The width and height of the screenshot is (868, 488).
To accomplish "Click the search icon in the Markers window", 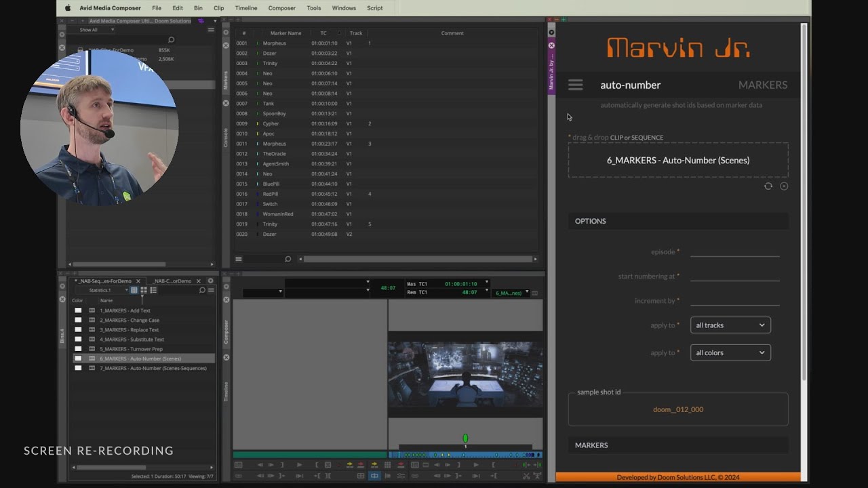I will coord(288,259).
